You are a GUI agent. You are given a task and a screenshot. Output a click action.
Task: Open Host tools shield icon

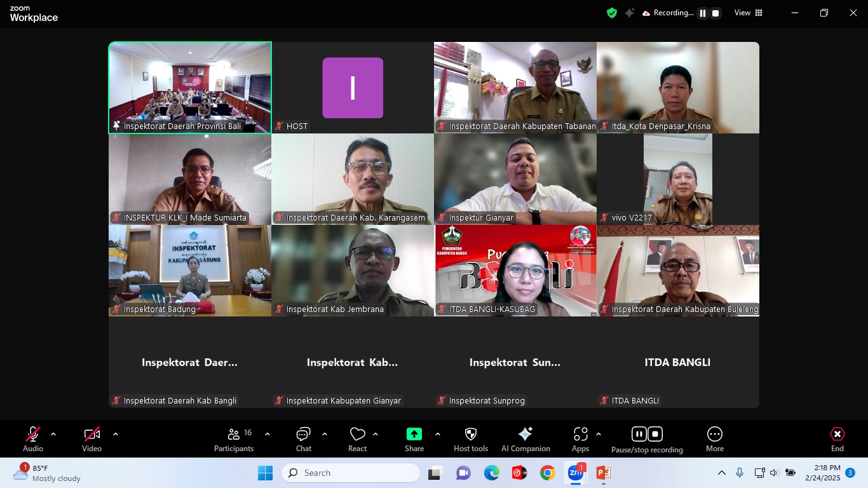click(x=471, y=440)
